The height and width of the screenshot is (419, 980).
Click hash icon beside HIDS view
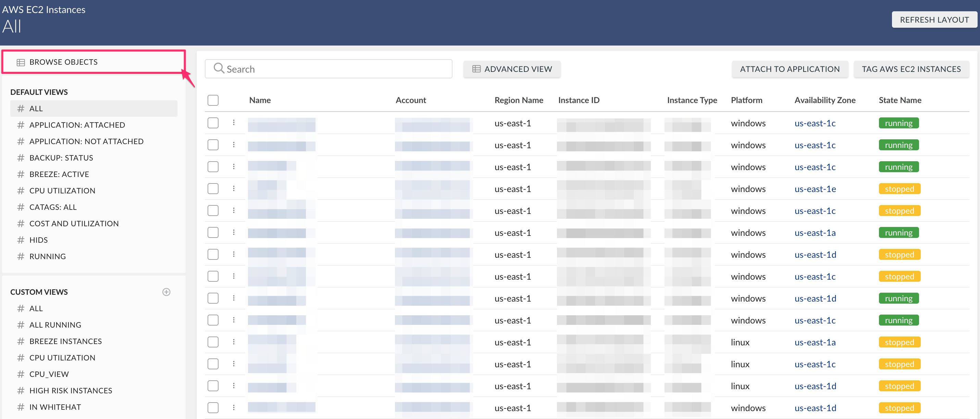(21, 240)
